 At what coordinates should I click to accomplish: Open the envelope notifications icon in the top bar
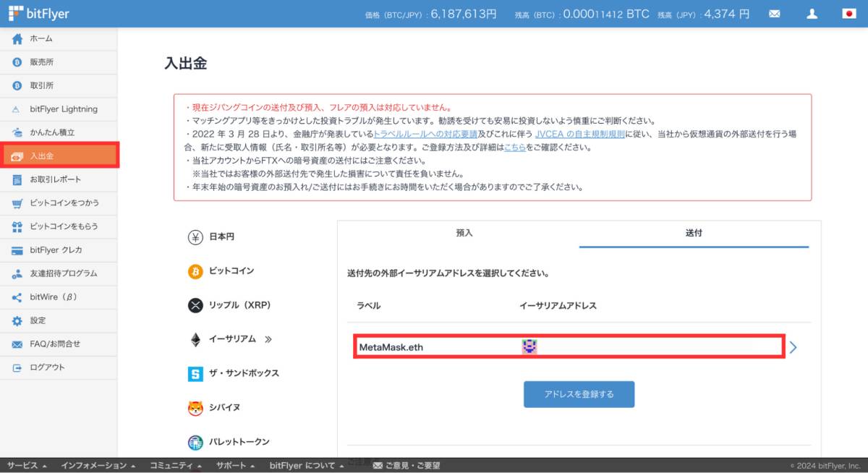click(774, 14)
